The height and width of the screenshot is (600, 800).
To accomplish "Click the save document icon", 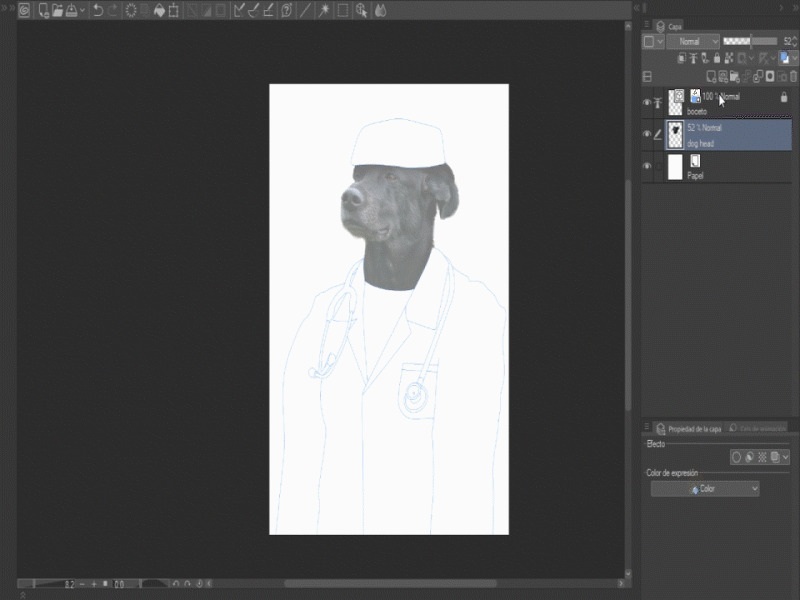I will click(x=71, y=11).
